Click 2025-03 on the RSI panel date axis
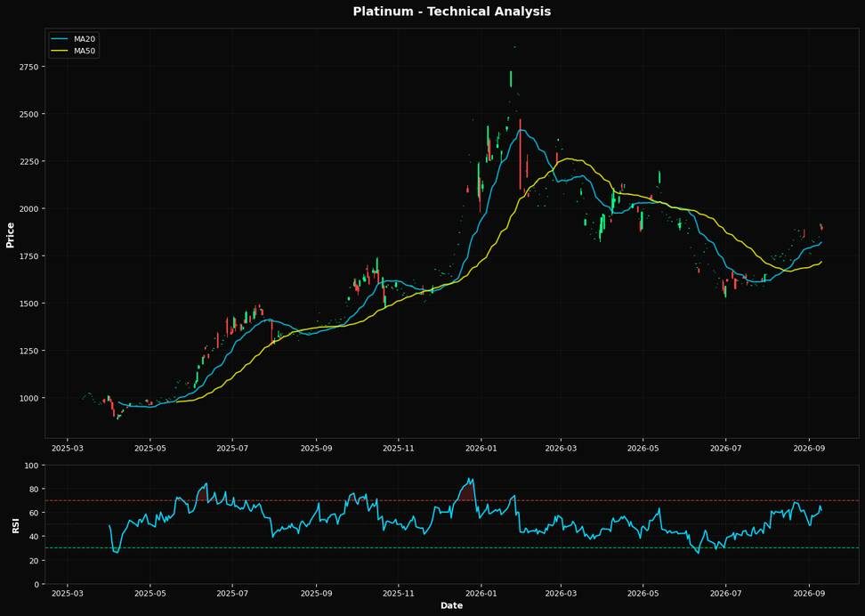This screenshot has width=865, height=616. (68, 594)
